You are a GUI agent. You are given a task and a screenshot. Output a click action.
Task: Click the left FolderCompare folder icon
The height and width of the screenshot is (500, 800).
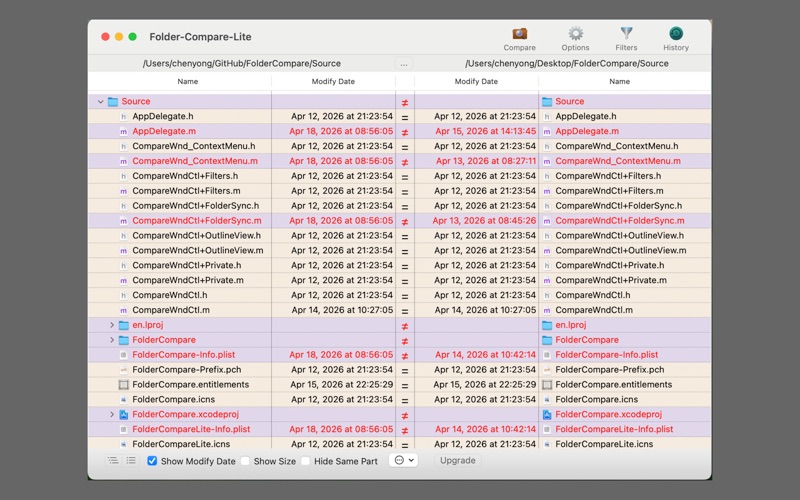coord(123,340)
